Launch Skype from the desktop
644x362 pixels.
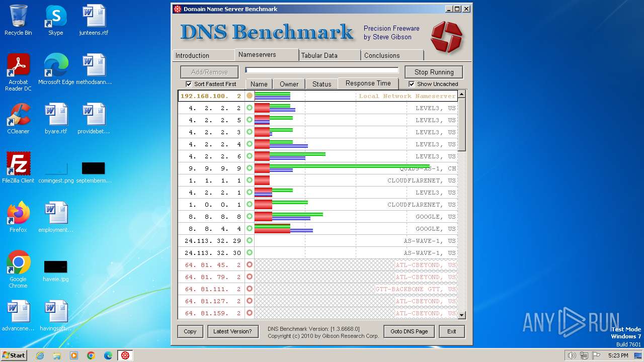(56, 20)
